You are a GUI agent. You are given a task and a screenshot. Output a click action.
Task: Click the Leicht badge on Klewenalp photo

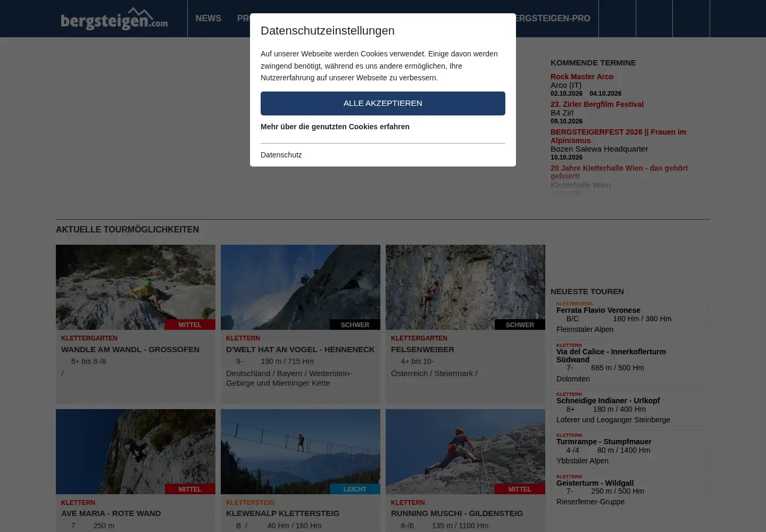(355, 489)
